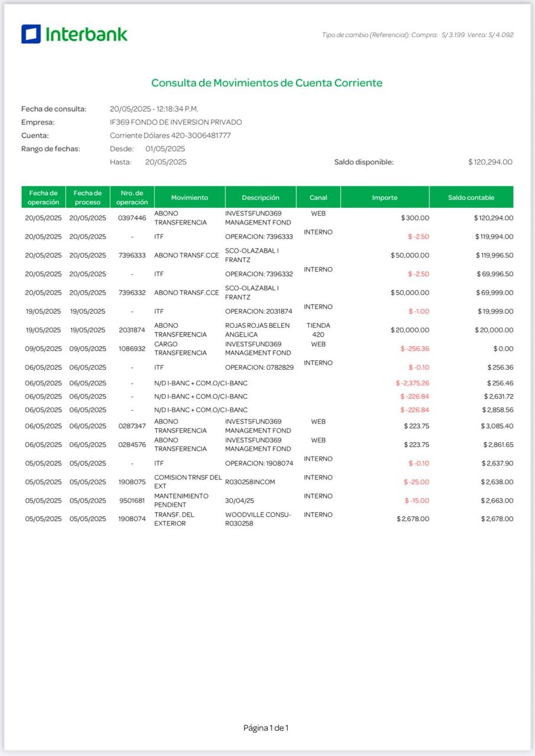This screenshot has width=535, height=756.
Task: Select operation number 0397446
Action: point(132,218)
